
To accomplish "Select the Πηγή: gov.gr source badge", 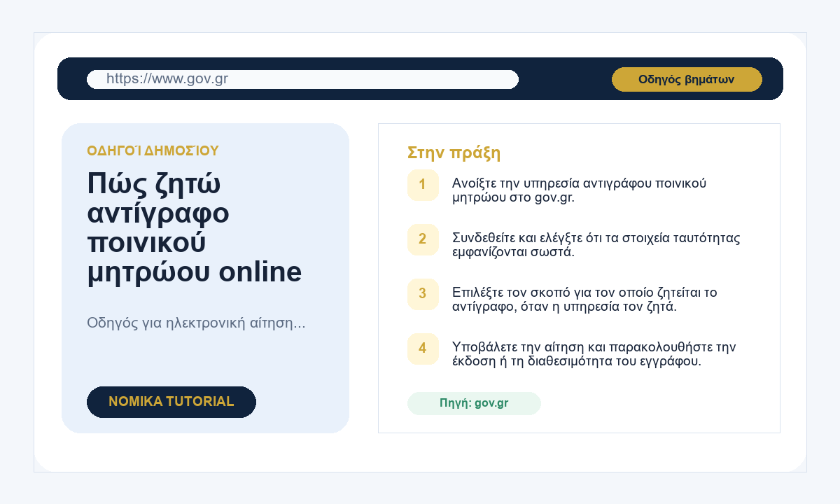I will 474,403.
